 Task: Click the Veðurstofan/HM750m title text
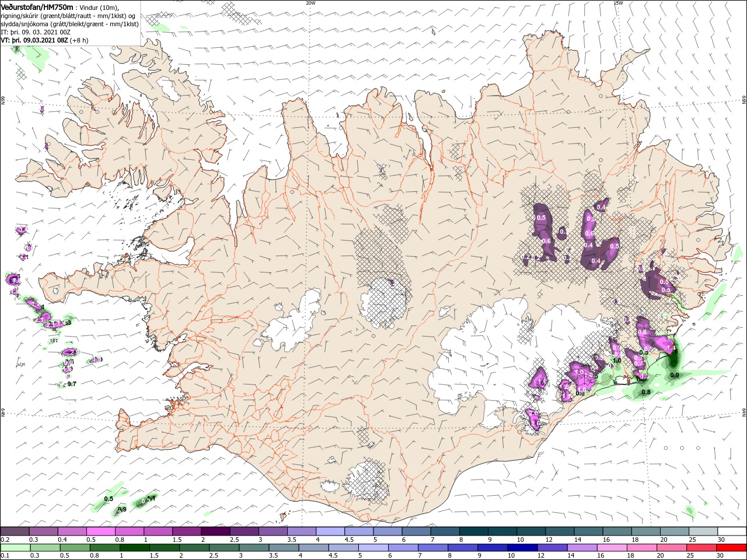coord(36,6)
